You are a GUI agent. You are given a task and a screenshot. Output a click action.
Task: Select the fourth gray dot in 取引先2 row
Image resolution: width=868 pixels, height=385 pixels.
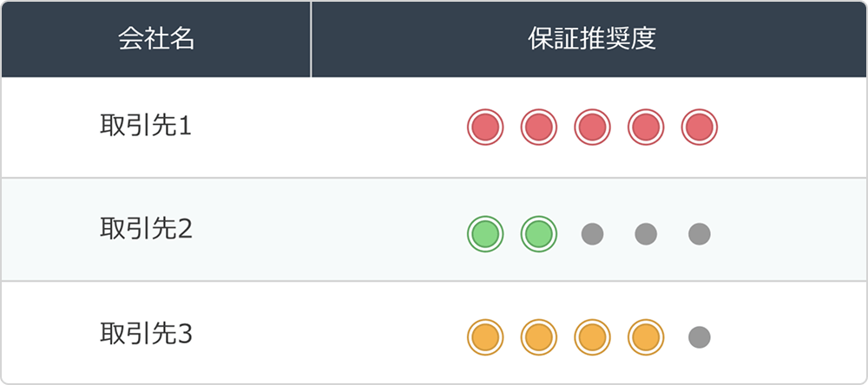pyautogui.click(x=646, y=233)
